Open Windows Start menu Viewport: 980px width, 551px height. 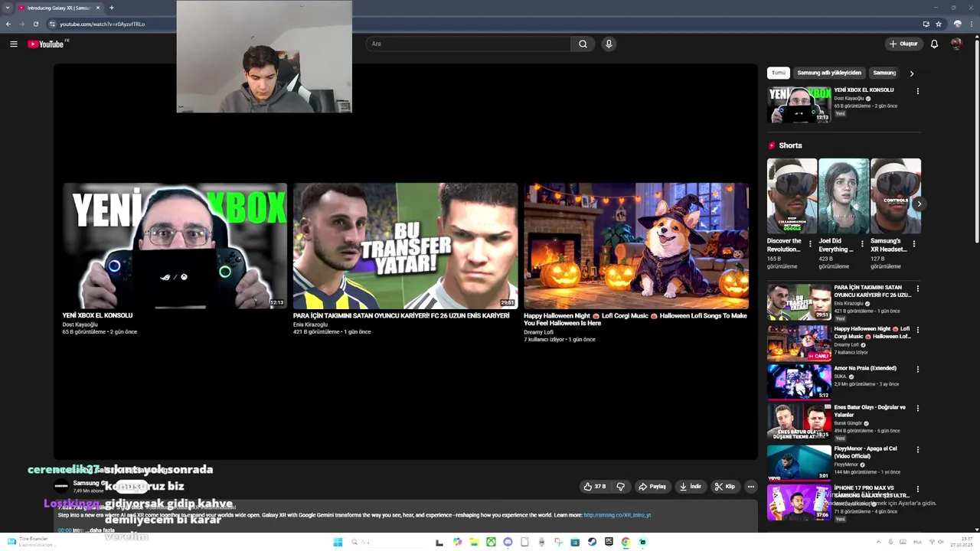338,542
